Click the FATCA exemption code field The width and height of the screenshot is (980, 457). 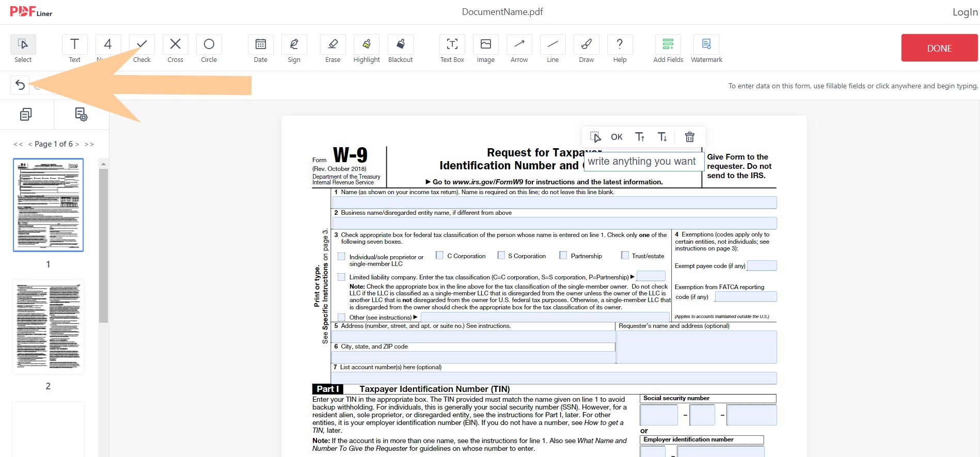745,296
